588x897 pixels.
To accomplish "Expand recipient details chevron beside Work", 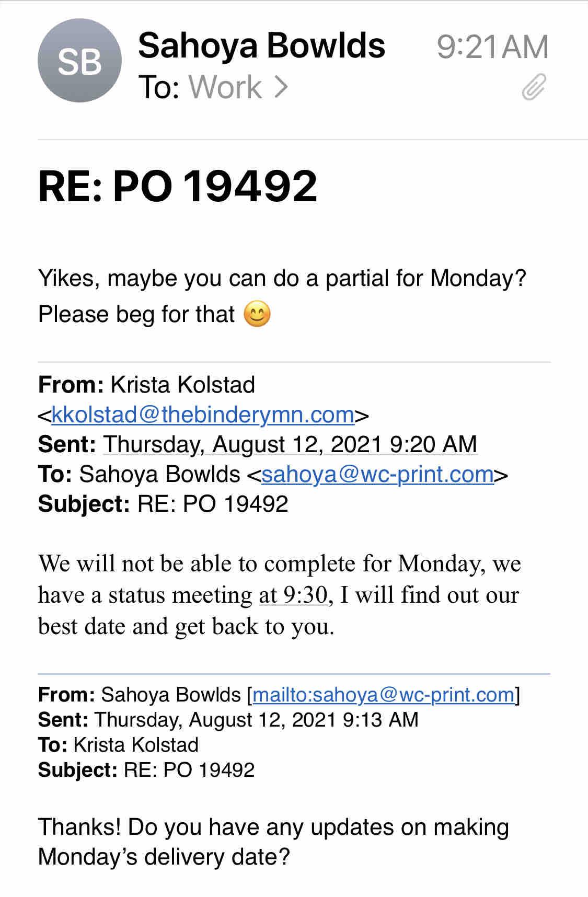I will (x=281, y=87).
